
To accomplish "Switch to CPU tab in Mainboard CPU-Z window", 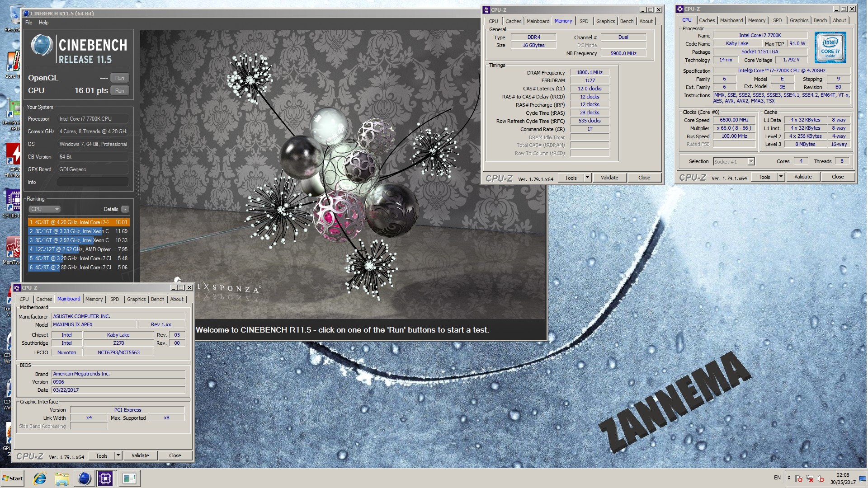I will [24, 299].
